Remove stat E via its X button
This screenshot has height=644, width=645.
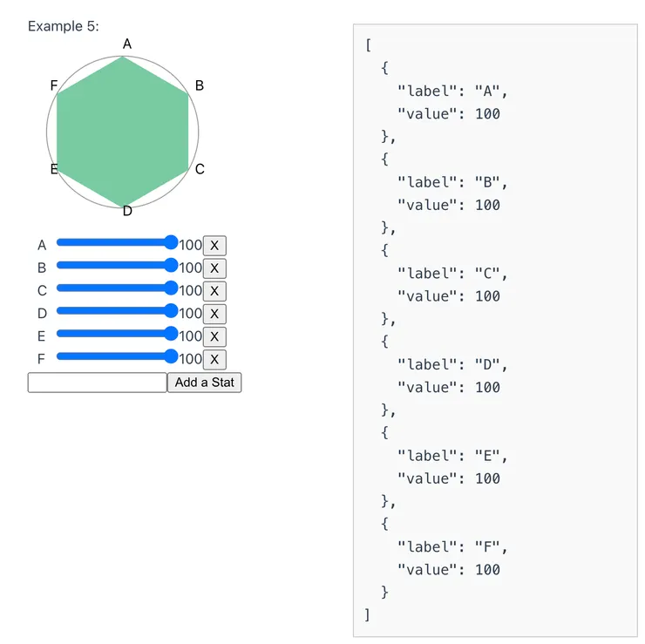tap(214, 336)
